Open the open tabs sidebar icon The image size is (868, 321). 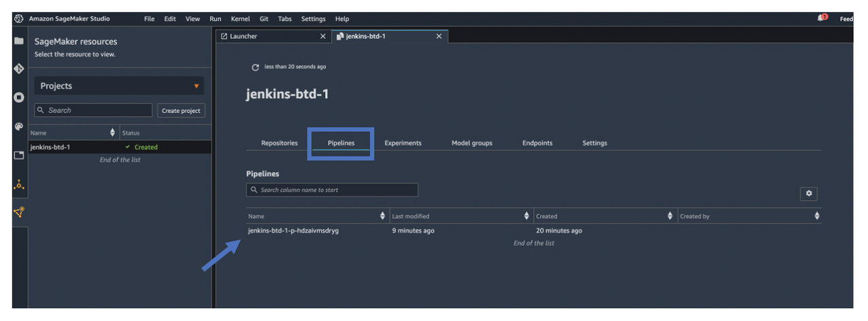[19, 155]
